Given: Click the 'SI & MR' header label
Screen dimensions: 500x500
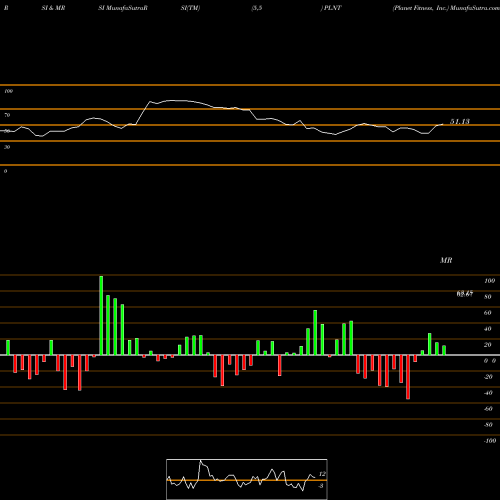Looking at the screenshot, I should click(x=53, y=8).
